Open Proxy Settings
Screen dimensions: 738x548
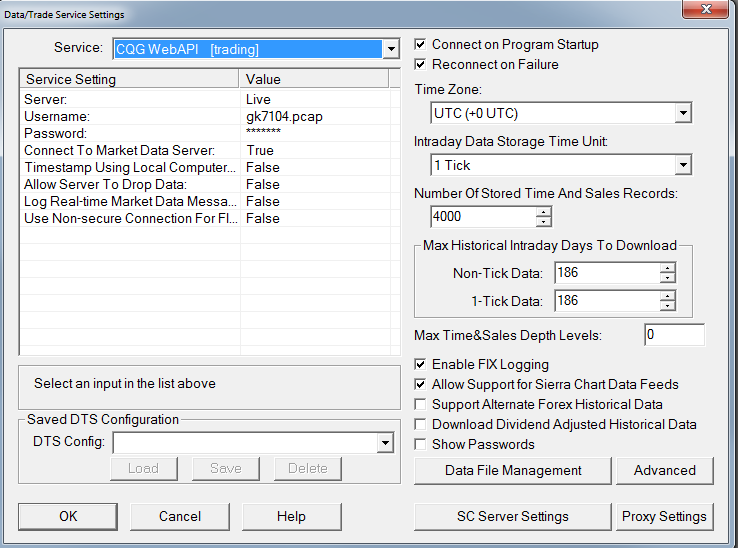[x=665, y=516]
